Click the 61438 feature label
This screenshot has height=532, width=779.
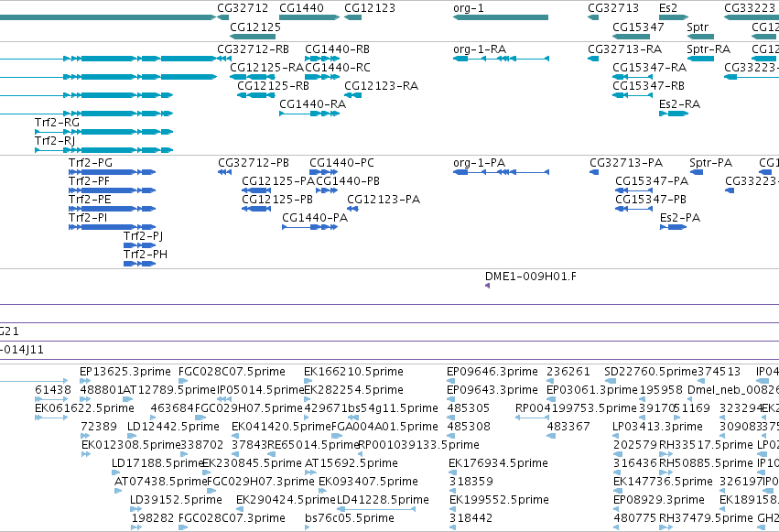(x=53, y=390)
